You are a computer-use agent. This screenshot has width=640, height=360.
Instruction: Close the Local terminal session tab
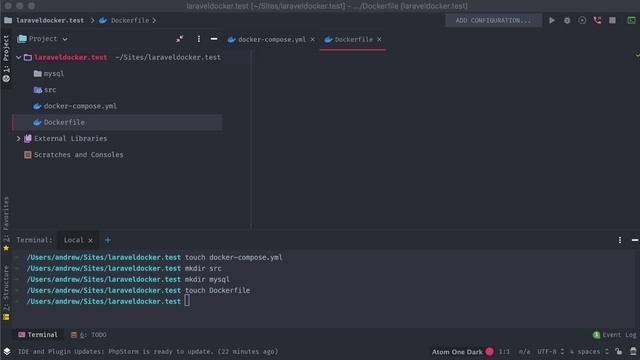tap(90, 240)
